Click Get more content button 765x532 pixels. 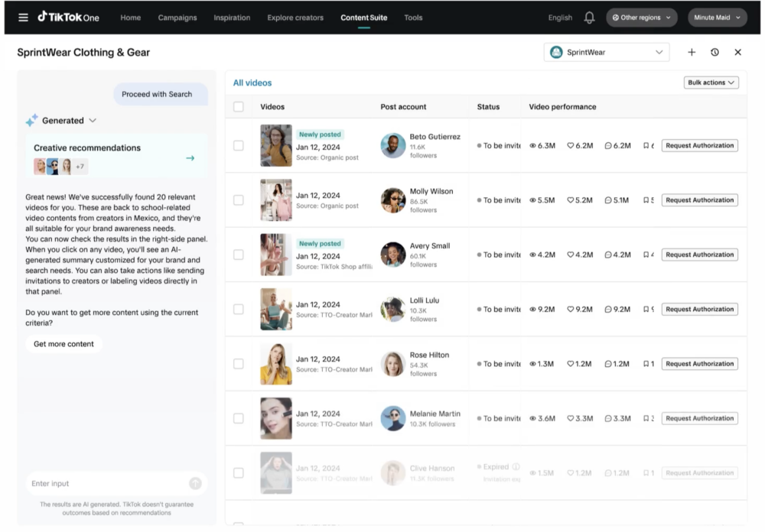click(64, 344)
